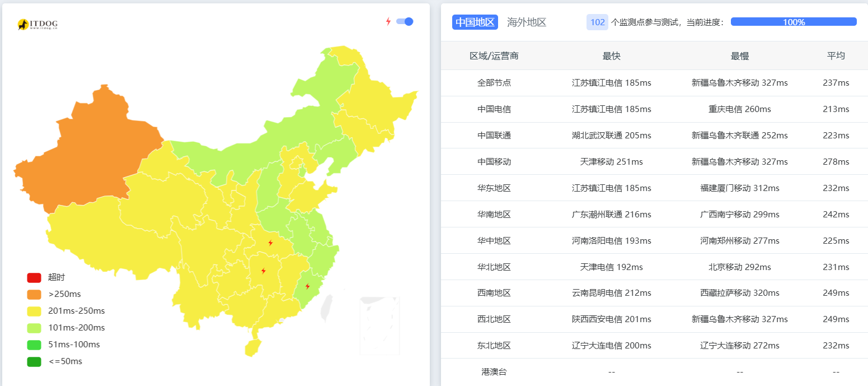Click 福建厦门移动 312ms cell
The image size is (868, 386).
pos(739,188)
